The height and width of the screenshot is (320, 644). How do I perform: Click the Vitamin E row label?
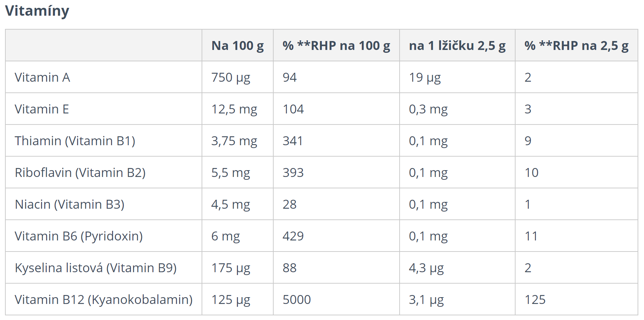42,109
